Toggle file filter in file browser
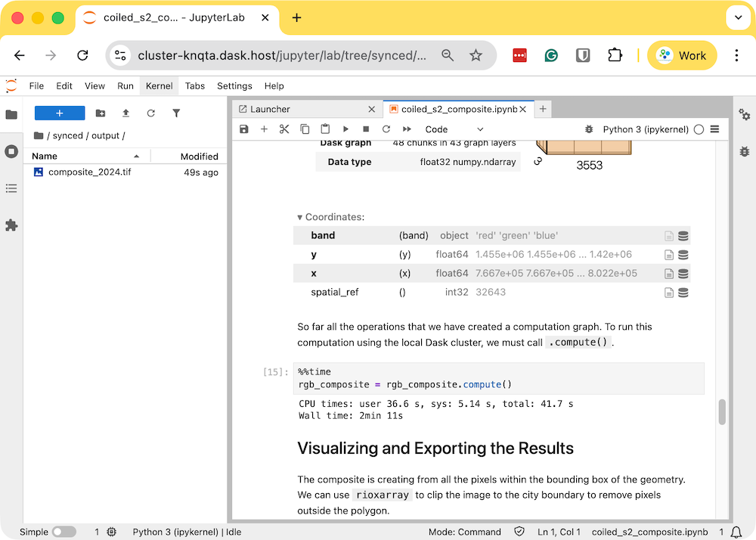 click(x=176, y=113)
